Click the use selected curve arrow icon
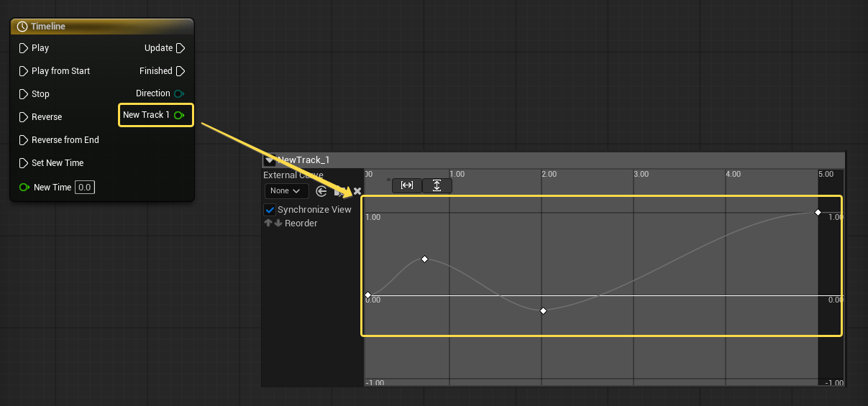The image size is (868, 406). tap(321, 191)
